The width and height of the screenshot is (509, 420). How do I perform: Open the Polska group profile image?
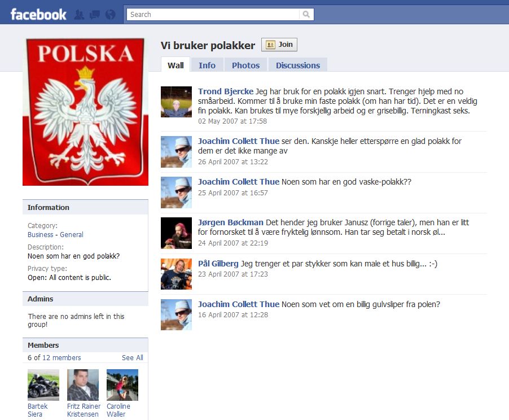pos(85,111)
